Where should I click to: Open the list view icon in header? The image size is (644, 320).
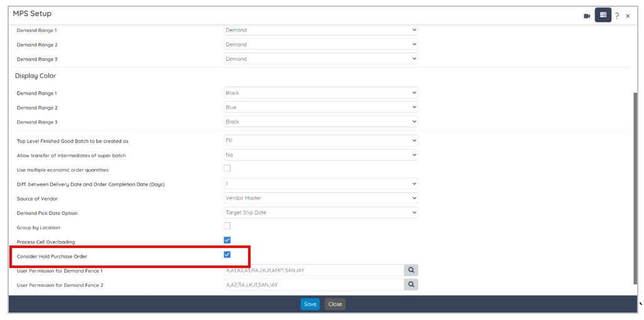pos(603,15)
